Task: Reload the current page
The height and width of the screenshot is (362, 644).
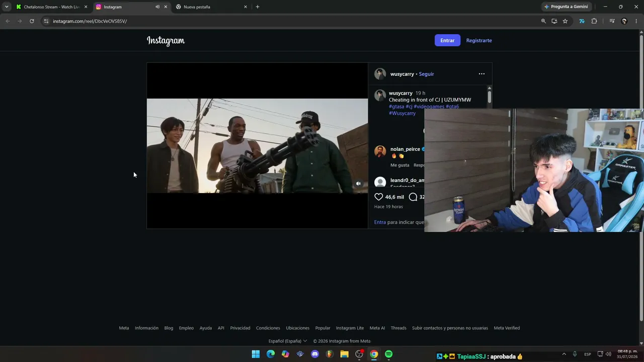Action: 32,21
